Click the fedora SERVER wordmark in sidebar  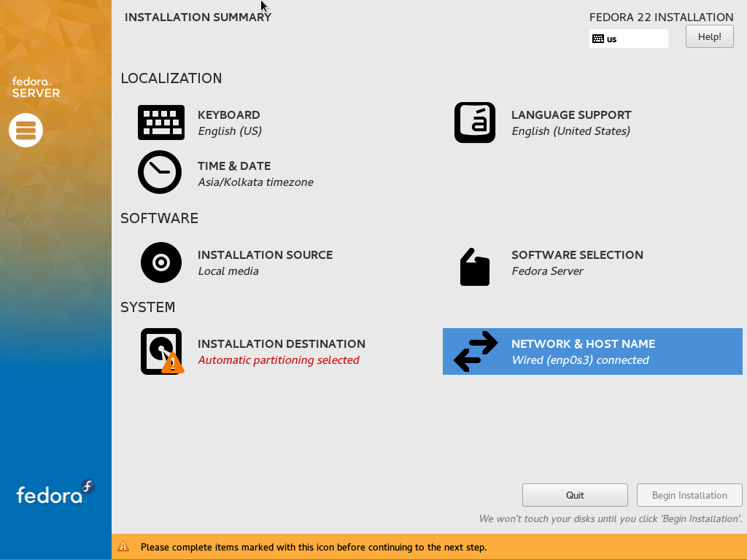[x=36, y=87]
